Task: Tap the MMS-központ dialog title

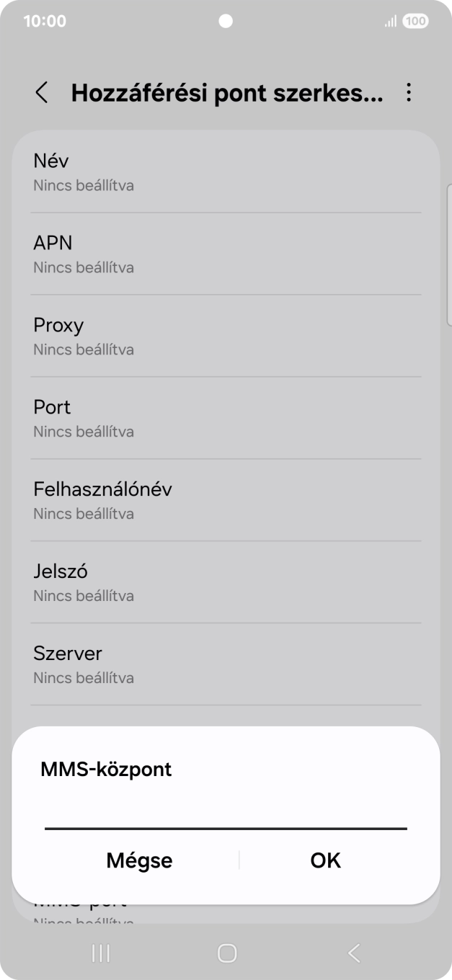Action: pyautogui.click(x=106, y=770)
